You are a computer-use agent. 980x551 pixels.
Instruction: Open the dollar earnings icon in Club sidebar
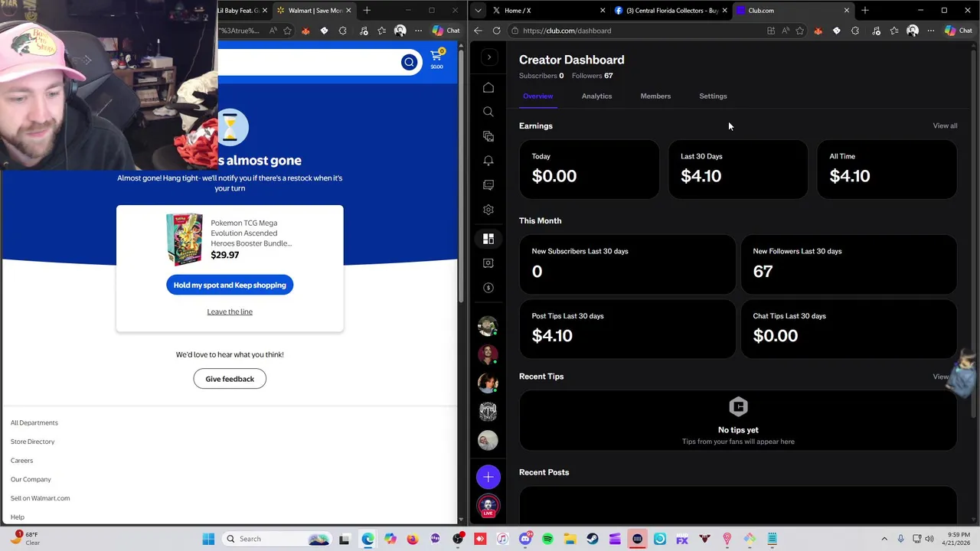[x=488, y=288]
